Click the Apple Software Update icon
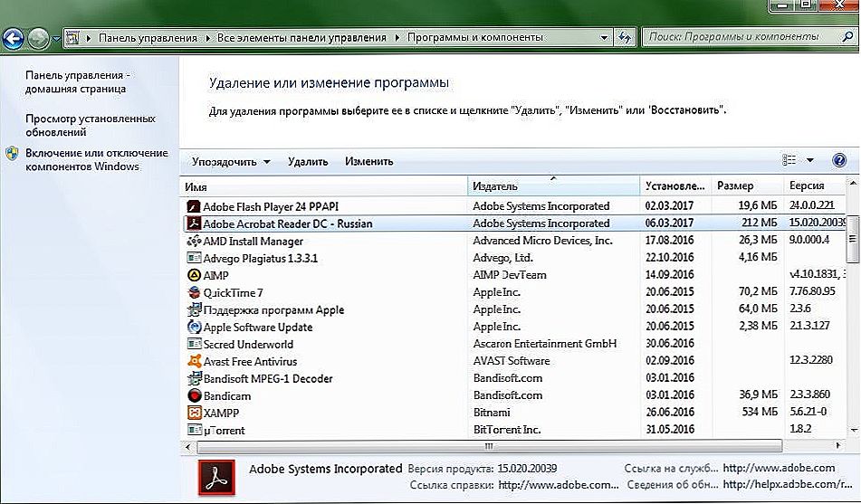 click(x=193, y=327)
